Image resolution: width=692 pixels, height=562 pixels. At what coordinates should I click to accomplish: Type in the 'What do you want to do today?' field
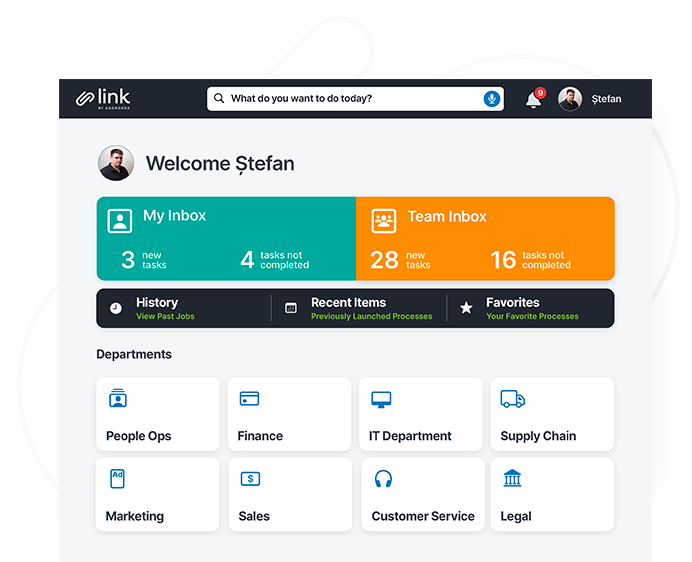coord(350,99)
